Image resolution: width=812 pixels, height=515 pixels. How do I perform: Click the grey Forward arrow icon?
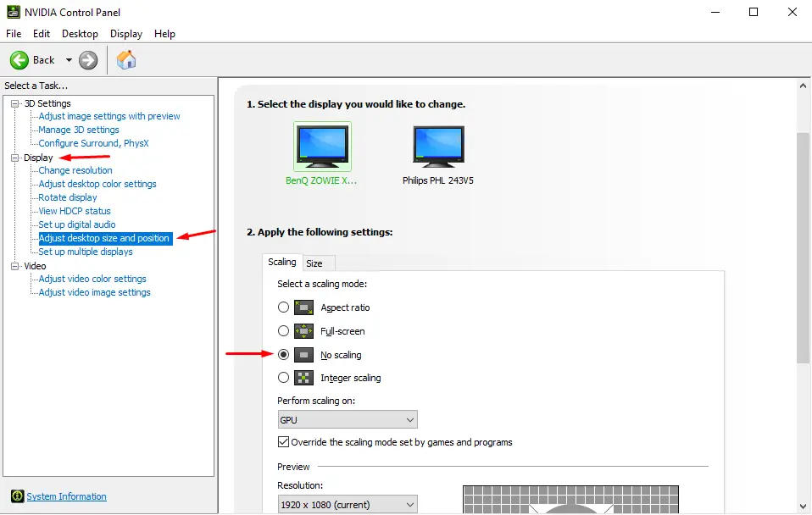pyautogui.click(x=88, y=60)
